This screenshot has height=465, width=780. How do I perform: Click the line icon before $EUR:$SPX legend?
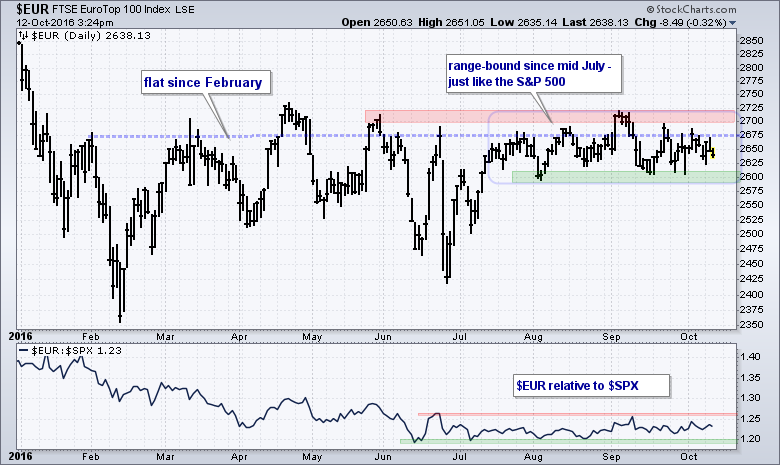click(x=23, y=351)
